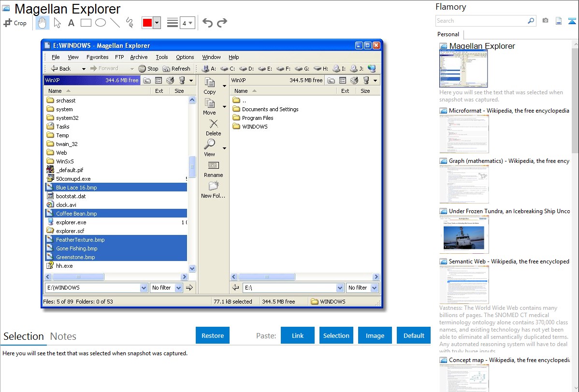Viewport: 579px width, 392px height.
Task: Click the Stop toolbar button
Action: [148, 69]
